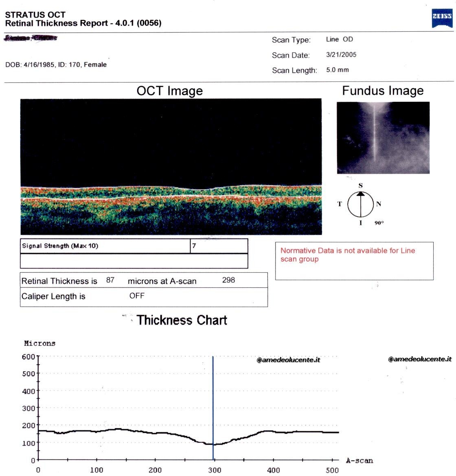This screenshot has width=456, height=476.
Task: Click the '500' tick on Microns axis
Action: [x=28, y=374]
